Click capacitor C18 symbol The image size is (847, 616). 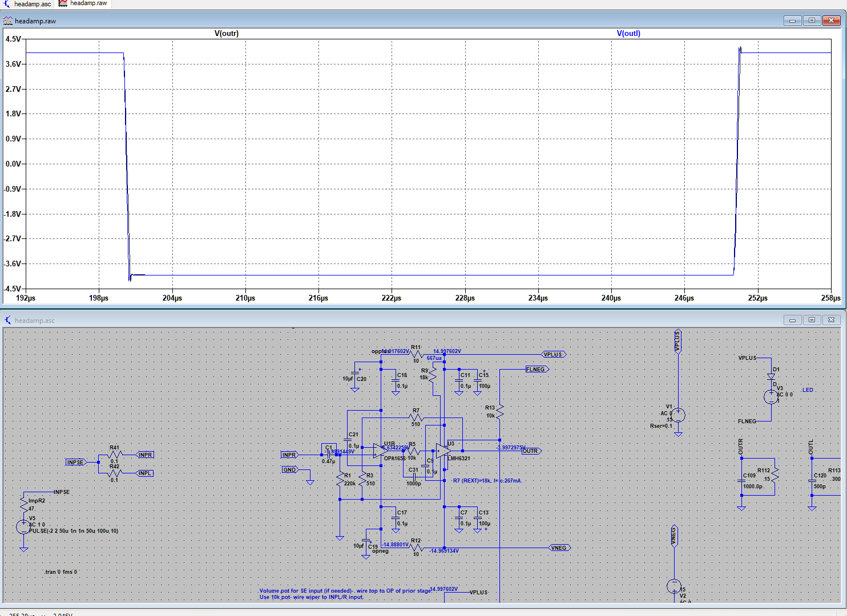pos(396,380)
